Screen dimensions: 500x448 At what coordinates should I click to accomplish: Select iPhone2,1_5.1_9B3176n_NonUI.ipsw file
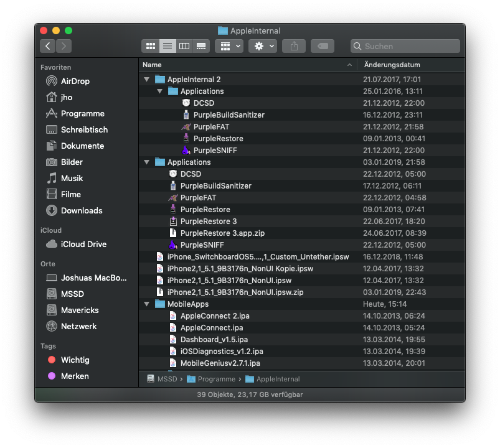tap(301, 281)
